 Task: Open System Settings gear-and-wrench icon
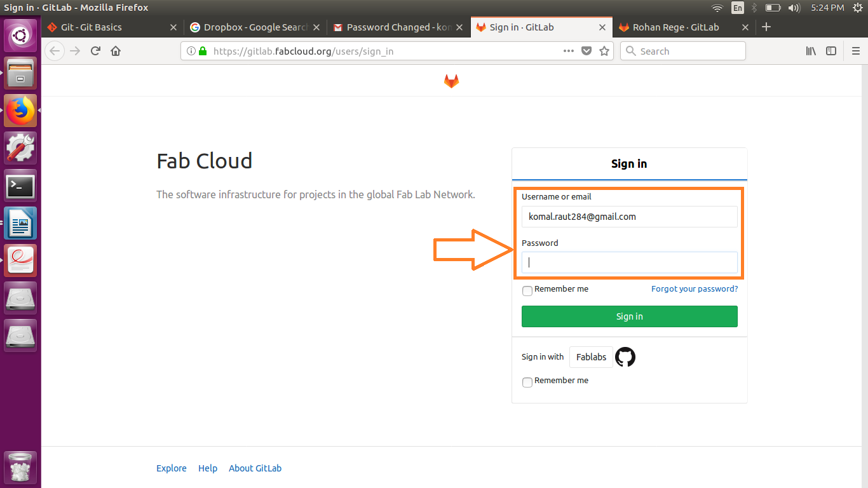(x=21, y=148)
